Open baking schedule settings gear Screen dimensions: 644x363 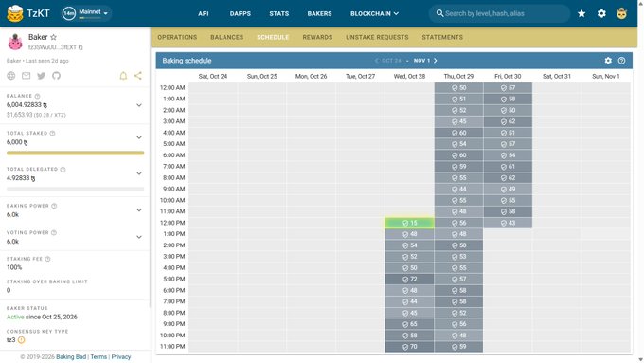[x=608, y=61]
